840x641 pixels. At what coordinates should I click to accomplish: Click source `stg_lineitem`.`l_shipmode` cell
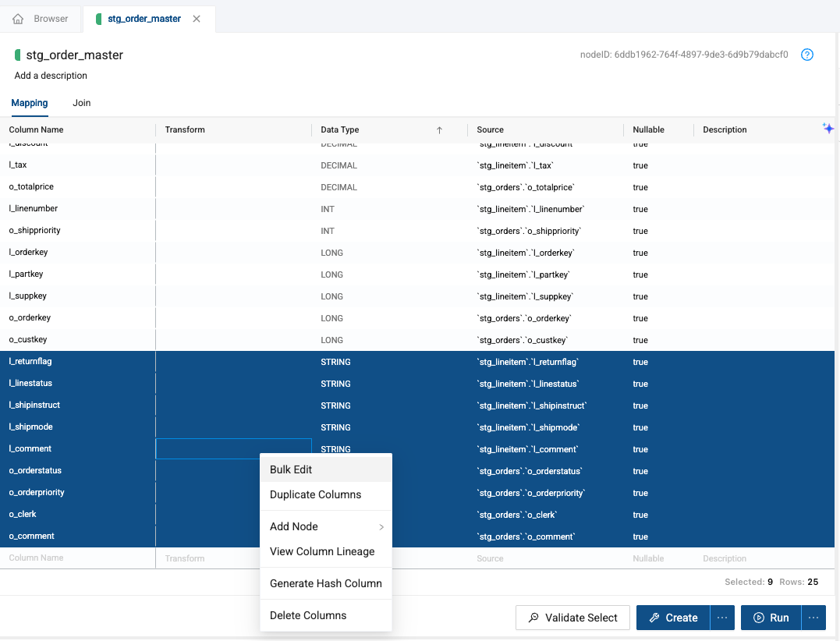528,427
